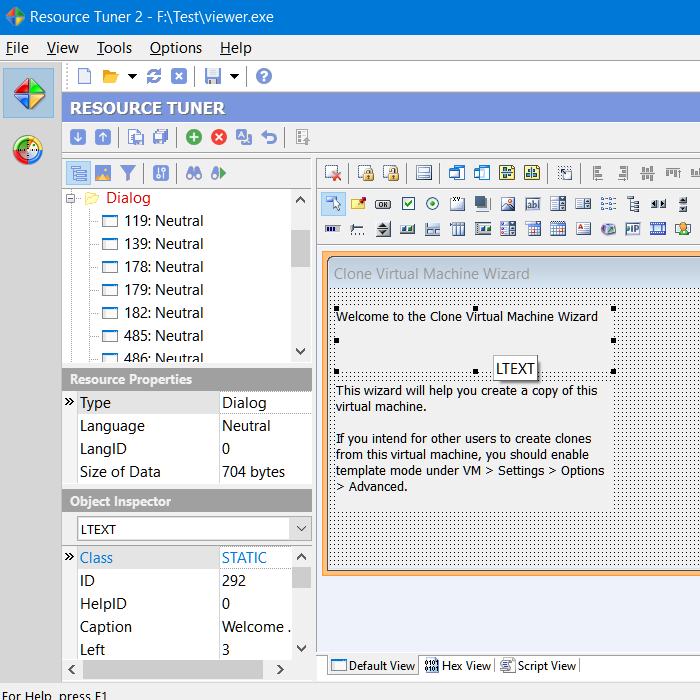Collapse the Dialog tree folder
The height and width of the screenshot is (700, 700).
pos(70,198)
